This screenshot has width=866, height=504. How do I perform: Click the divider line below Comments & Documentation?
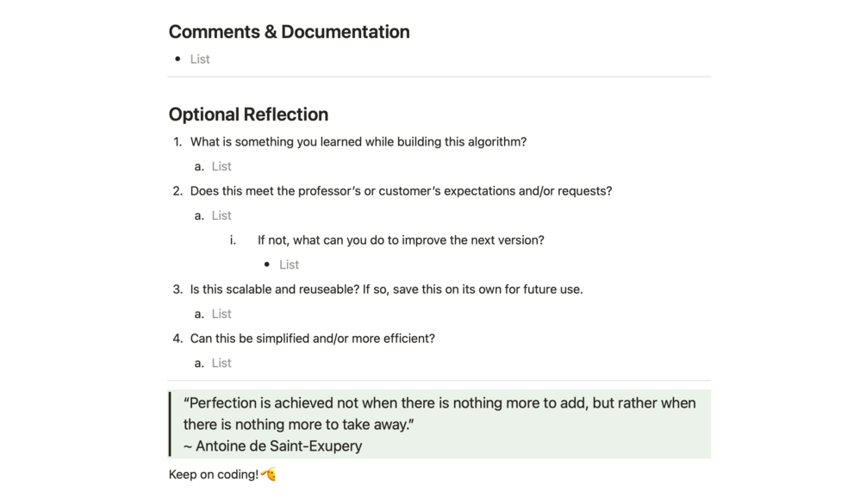[x=439, y=77]
